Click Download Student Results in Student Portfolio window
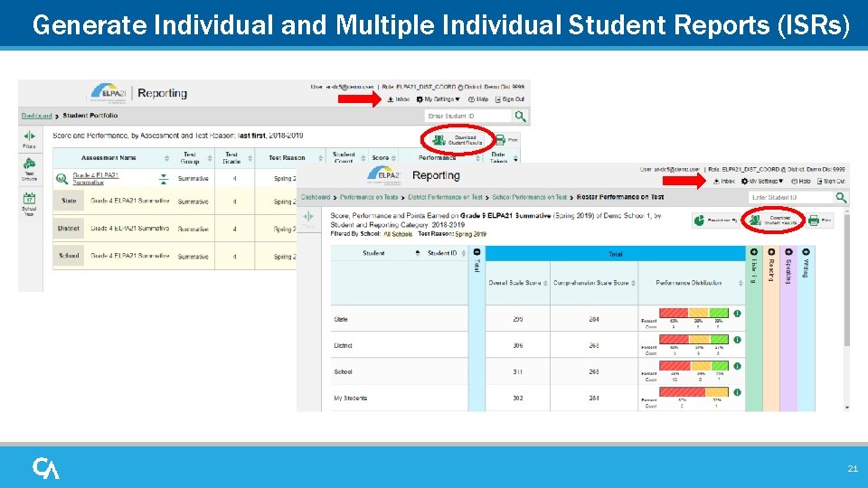 click(x=458, y=140)
